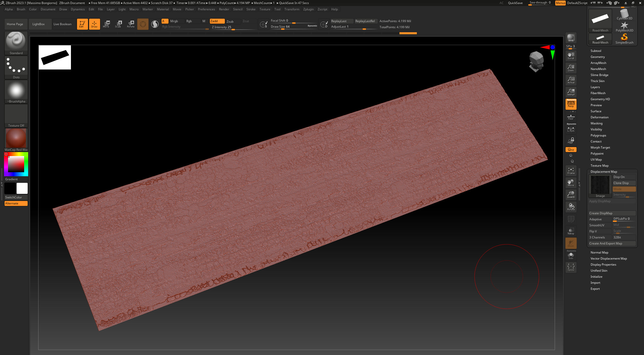
Task: Toggle the Floor grid
Action: click(x=571, y=117)
